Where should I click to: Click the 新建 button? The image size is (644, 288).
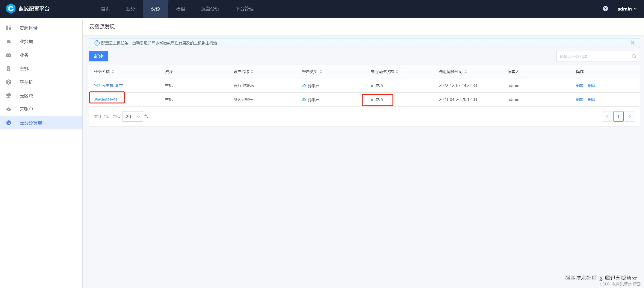click(x=98, y=56)
